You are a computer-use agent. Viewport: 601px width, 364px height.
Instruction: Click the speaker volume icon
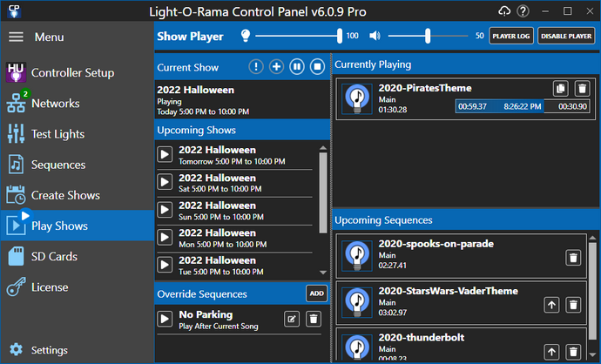[375, 36]
